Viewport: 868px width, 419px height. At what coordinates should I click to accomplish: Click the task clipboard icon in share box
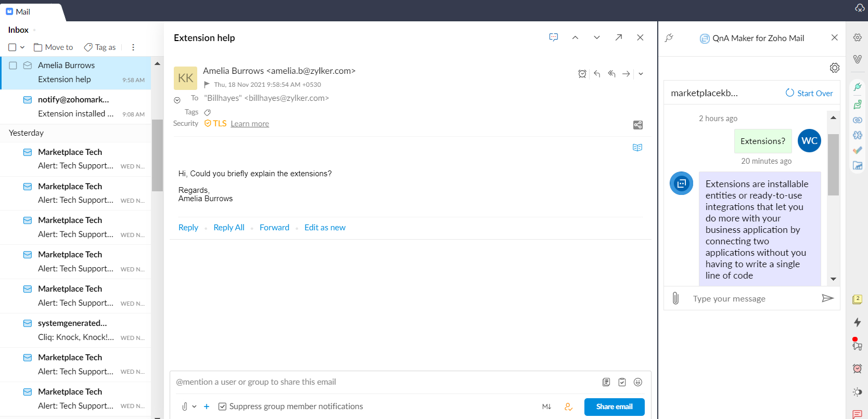pyautogui.click(x=622, y=382)
